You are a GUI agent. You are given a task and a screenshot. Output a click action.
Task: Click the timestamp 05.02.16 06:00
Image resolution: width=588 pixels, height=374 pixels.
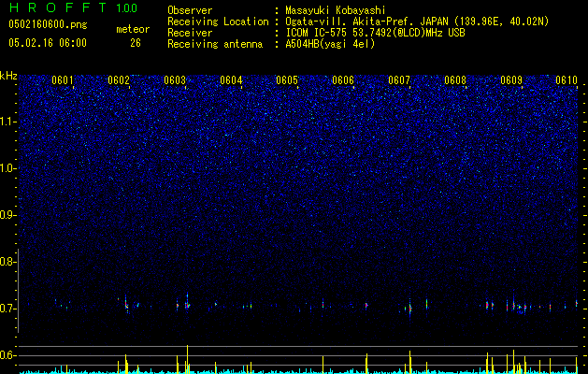coord(48,43)
